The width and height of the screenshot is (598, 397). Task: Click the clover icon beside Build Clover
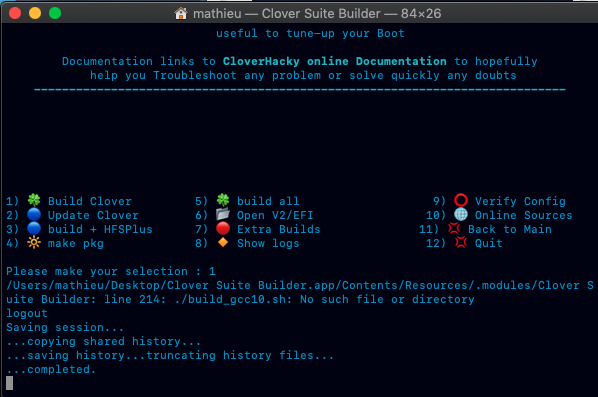click(x=34, y=200)
